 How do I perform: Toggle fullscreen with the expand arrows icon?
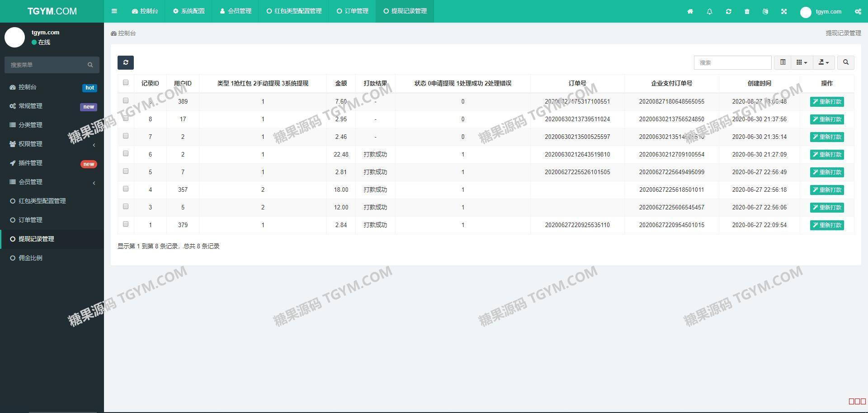pyautogui.click(x=783, y=11)
